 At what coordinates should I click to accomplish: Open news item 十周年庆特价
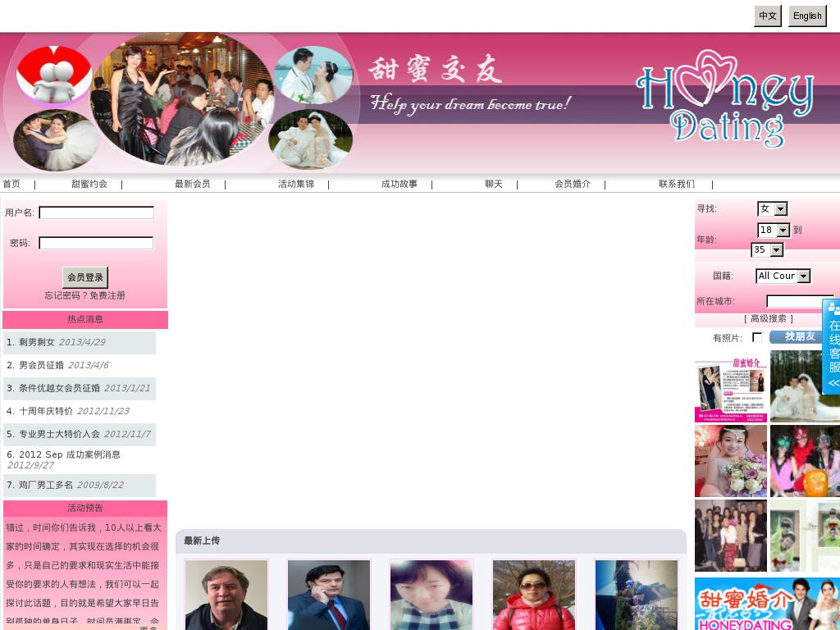[46, 411]
